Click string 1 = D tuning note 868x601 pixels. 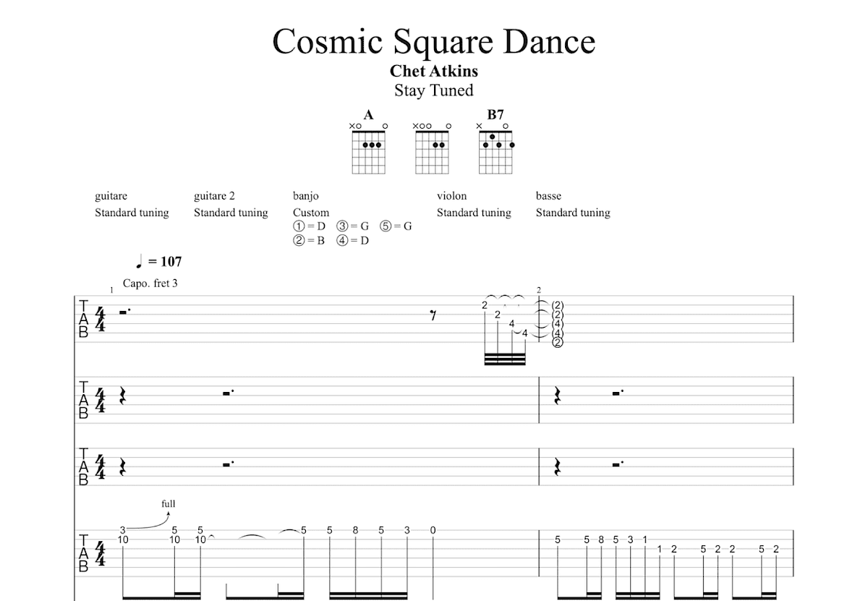click(x=310, y=226)
